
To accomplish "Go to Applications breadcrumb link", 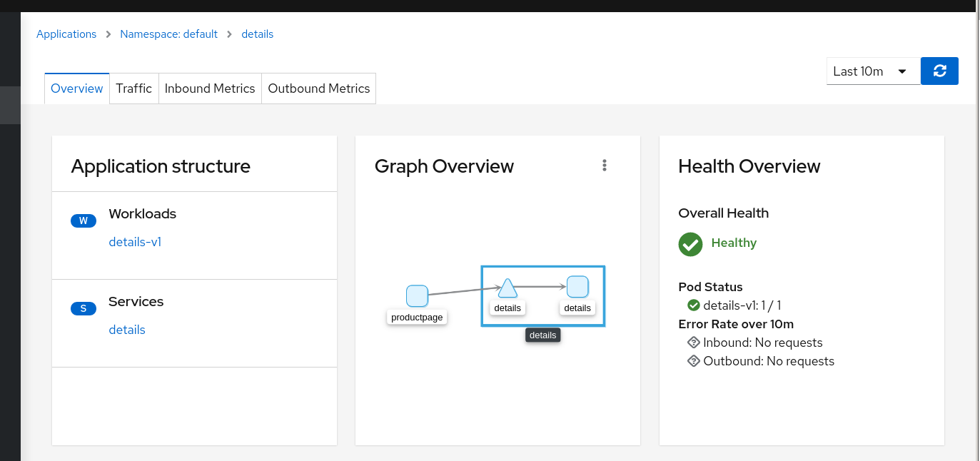I will [x=66, y=34].
